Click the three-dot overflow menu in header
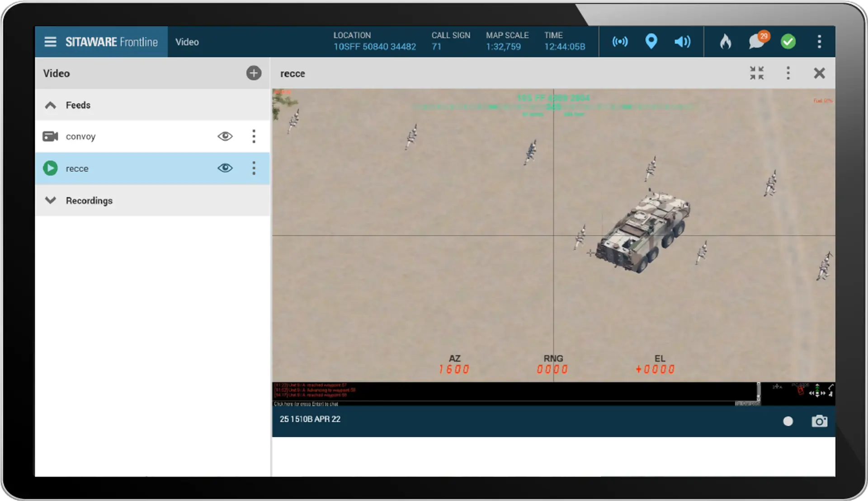Viewport: 868px width, 501px height. coord(820,41)
